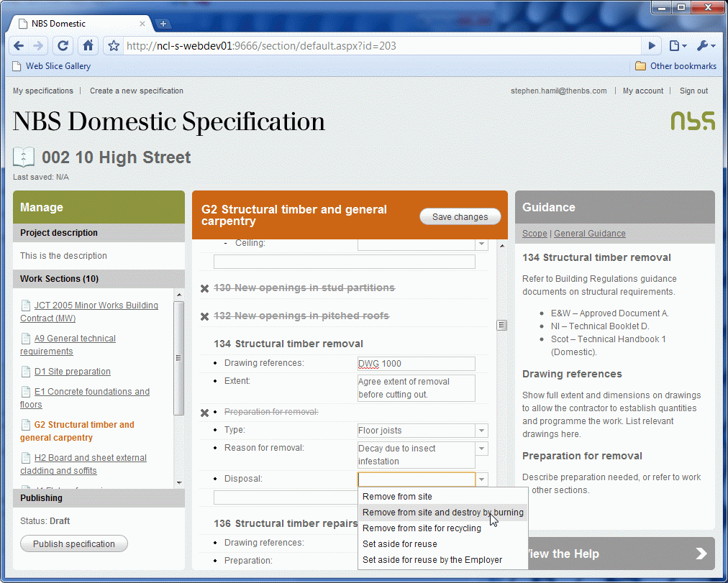Click the Work Sections scrollbar down arrow
Screen dimensions: 728x583
pyautogui.click(x=179, y=483)
